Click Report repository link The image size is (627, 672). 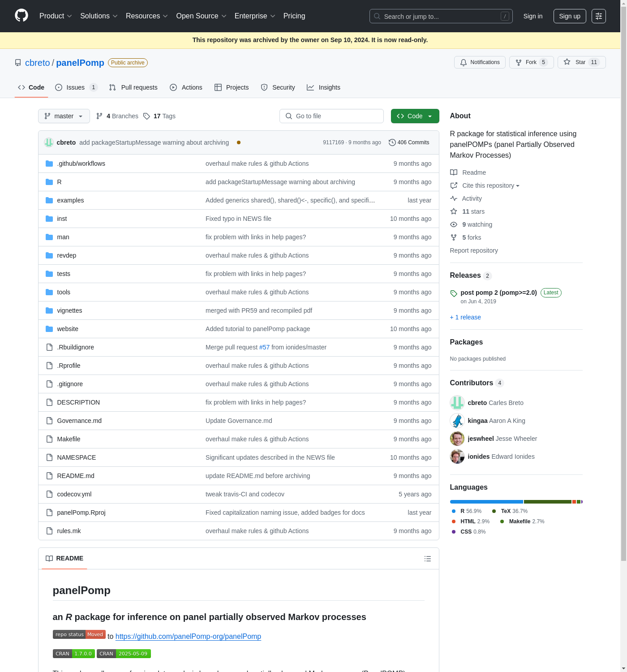[474, 250]
